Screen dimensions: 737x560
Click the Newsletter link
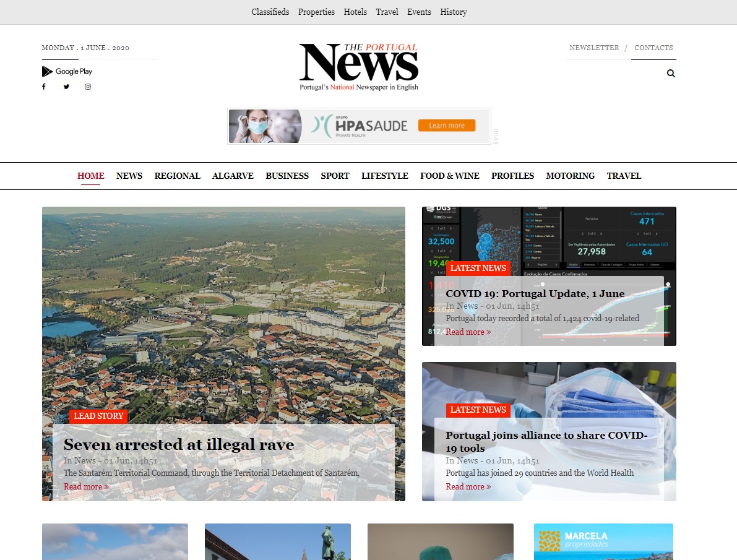(594, 48)
